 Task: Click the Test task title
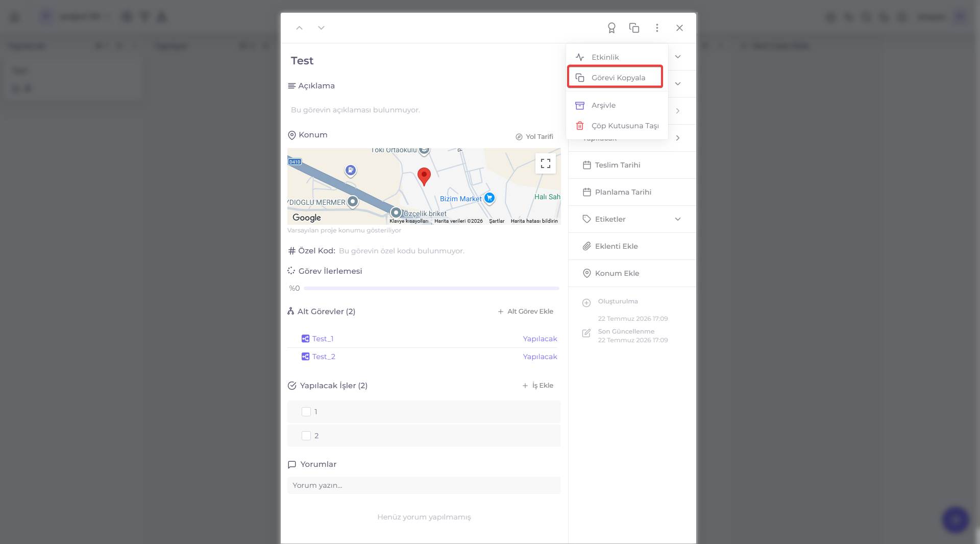[x=302, y=61]
